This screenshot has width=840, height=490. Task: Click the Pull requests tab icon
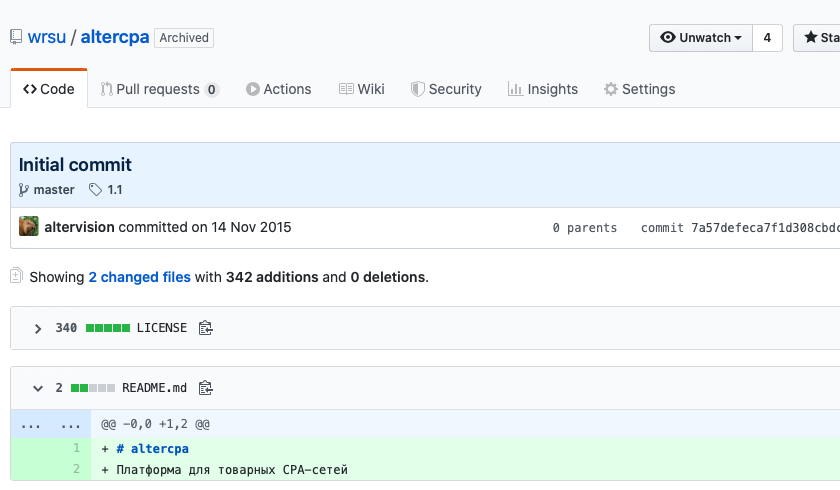tap(107, 89)
